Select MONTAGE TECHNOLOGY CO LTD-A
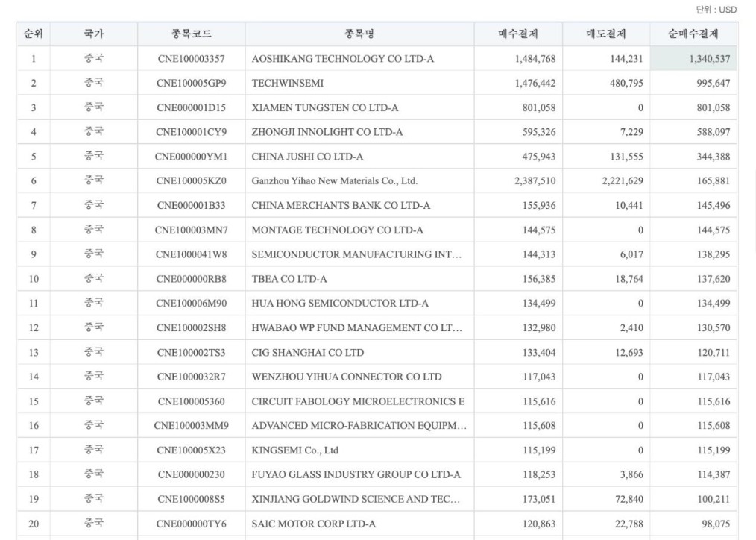The height and width of the screenshot is (540, 756). tap(338, 230)
